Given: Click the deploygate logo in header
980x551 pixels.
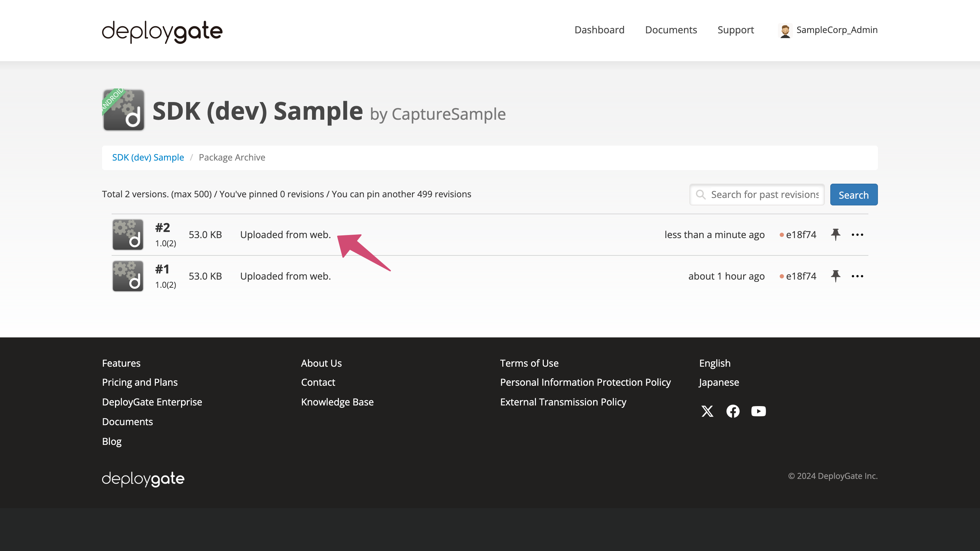Looking at the screenshot, I should (x=162, y=31).
